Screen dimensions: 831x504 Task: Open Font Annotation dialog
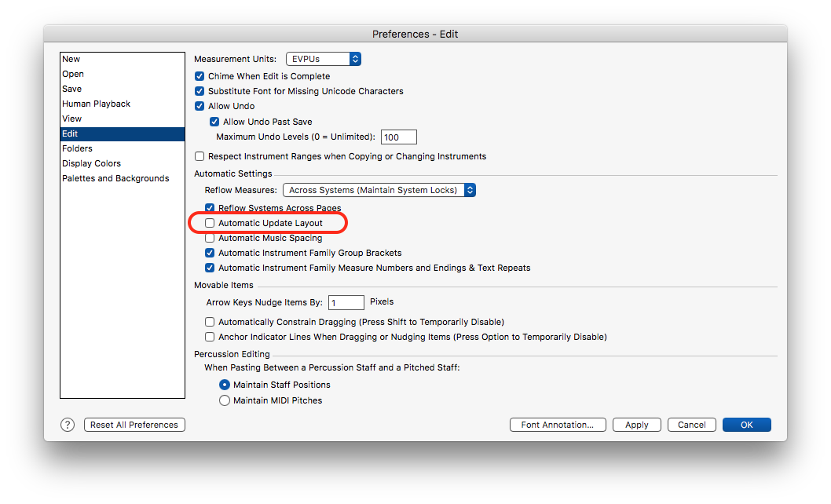[558, 425]
